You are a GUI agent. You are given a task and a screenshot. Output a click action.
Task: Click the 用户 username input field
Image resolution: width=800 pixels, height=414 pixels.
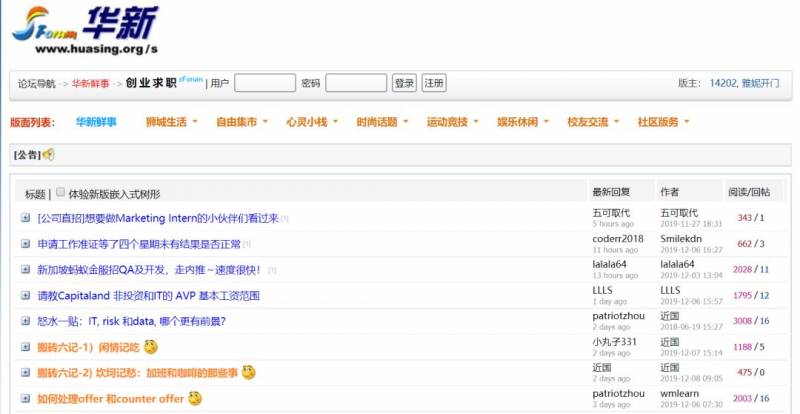coord(264,83)
